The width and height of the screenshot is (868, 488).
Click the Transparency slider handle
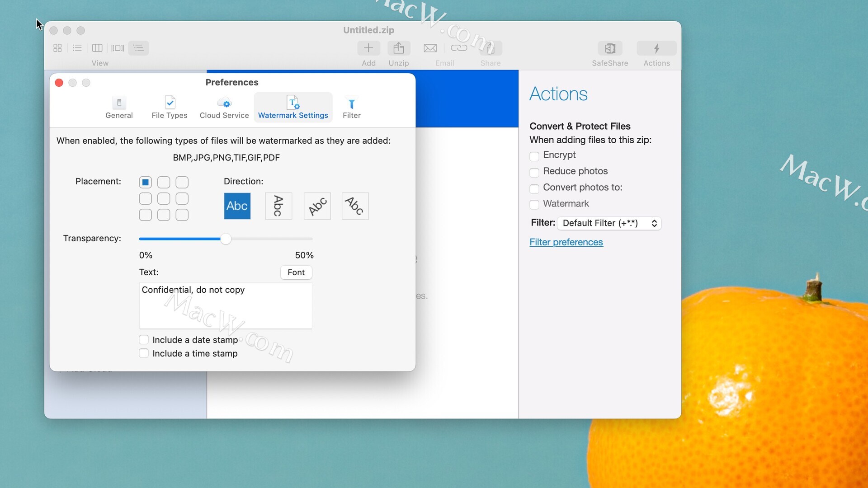point(226,239)
